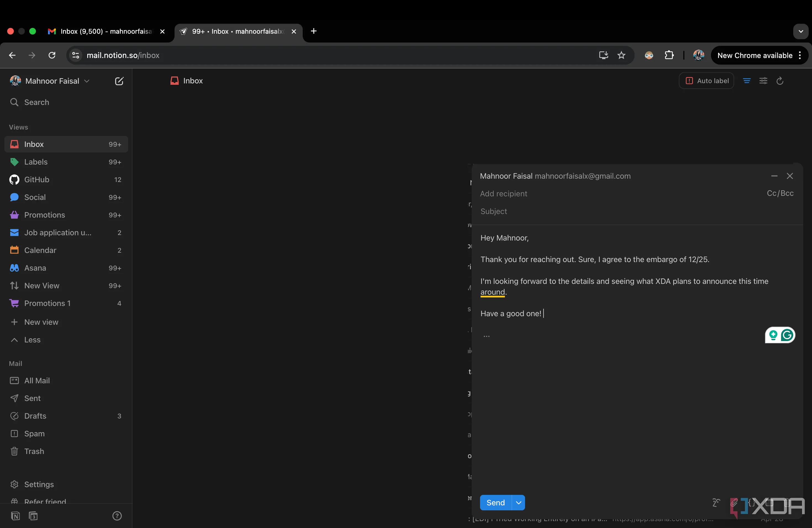Open the GitHub view
The image size is (812, 528).
tap(66, 180)
